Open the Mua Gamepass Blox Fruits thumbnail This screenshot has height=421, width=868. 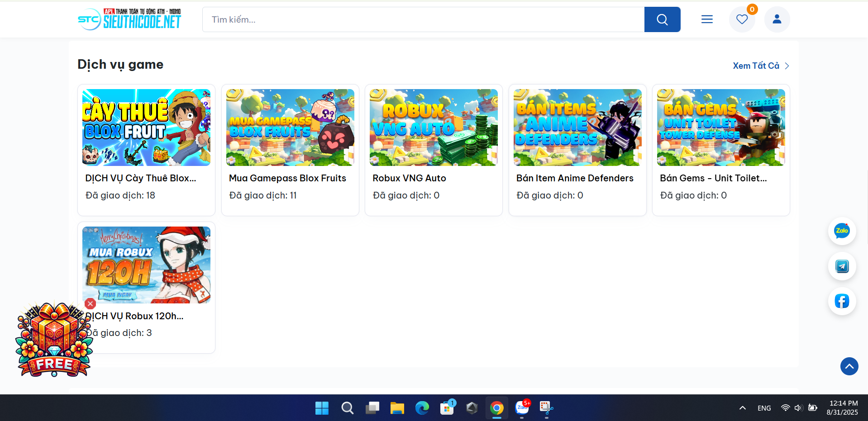pos(290,128)
